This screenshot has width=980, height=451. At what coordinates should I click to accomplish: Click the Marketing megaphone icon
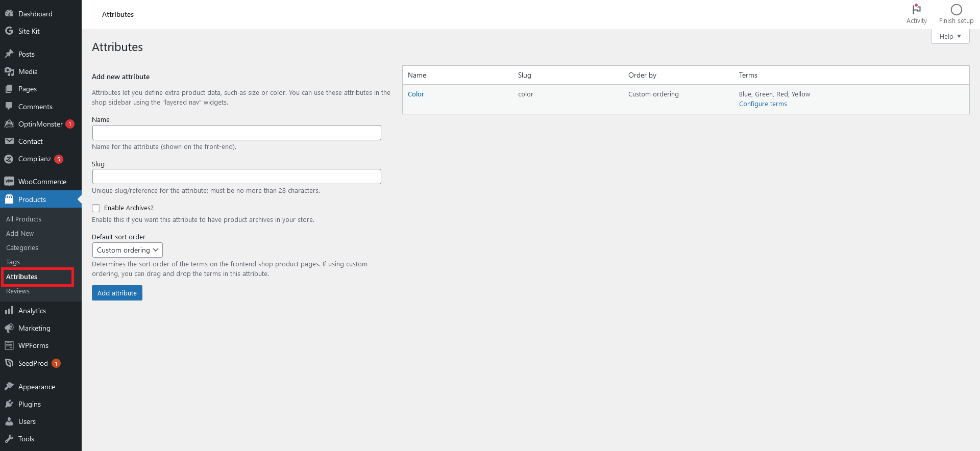9,328
